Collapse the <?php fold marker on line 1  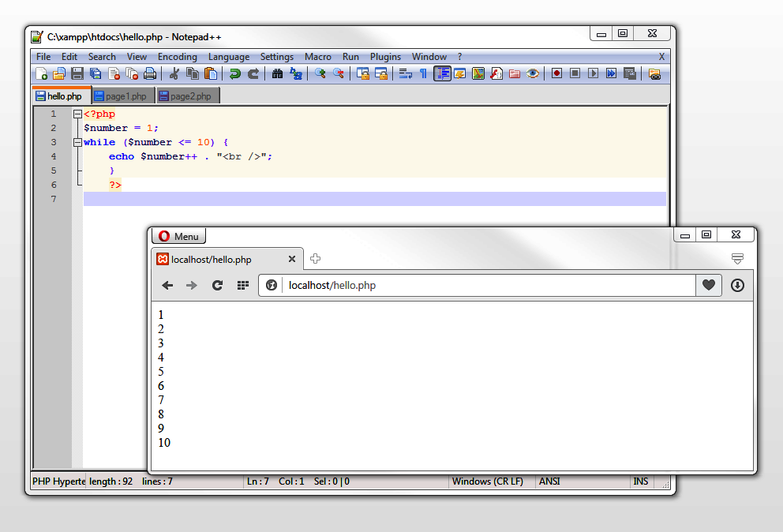77,114
